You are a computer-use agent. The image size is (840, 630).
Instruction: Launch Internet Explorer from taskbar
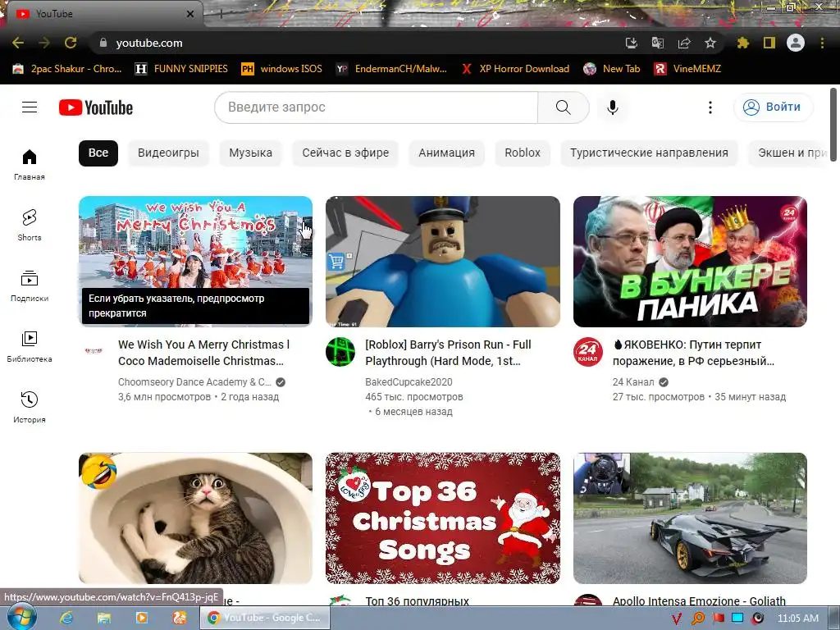[66, 618]
